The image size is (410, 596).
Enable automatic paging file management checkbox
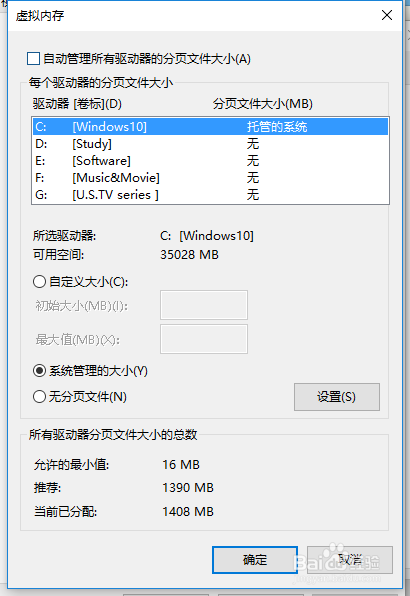[33, 59]
